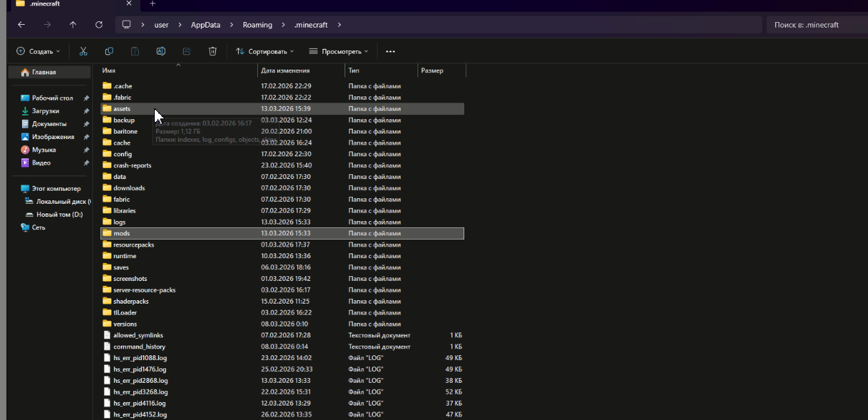The width and height of the screenshot is (868, 420).
Task: Expand the Сортировать sort dropdown
Action: point(265,51)
